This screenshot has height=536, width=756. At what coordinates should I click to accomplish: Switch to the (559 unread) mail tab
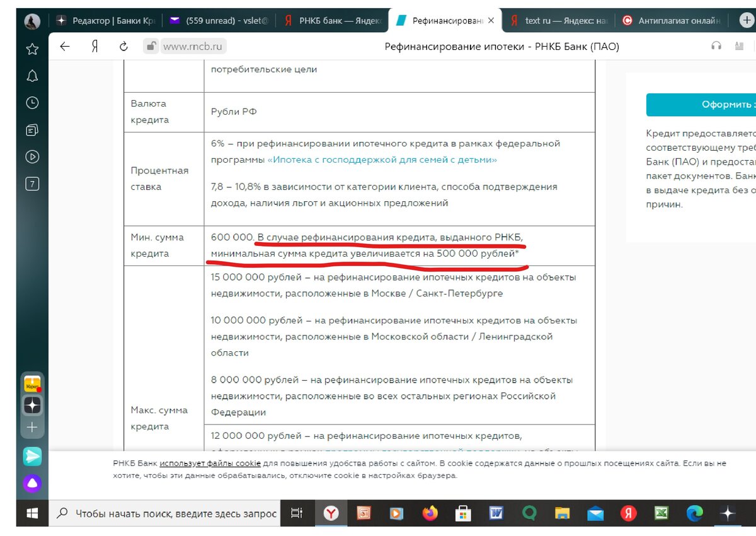point(218,21)
